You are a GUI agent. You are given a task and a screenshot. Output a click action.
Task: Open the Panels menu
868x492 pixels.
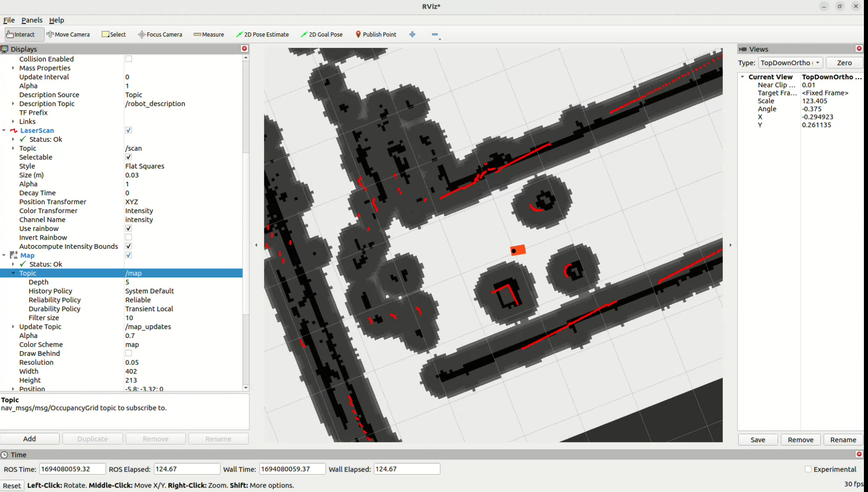coord(32,20)
